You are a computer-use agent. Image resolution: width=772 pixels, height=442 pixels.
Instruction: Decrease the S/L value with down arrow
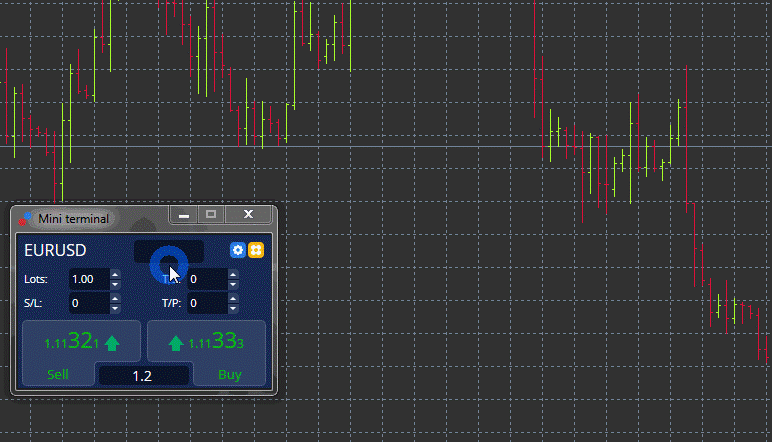[x=115, y=308]
